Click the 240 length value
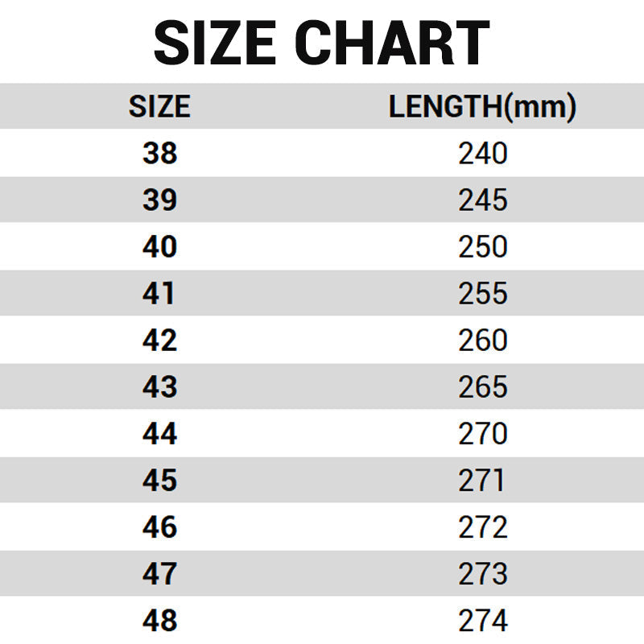The height and width of the screenshot is (644, 644). click(483, 153)
